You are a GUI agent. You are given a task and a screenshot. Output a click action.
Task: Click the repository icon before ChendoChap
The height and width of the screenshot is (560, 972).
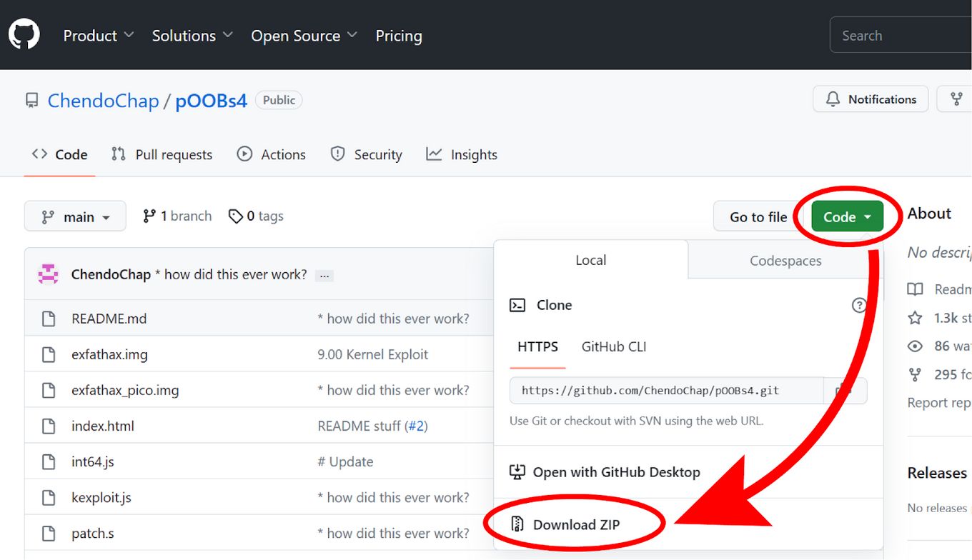(x=32, y=100)
